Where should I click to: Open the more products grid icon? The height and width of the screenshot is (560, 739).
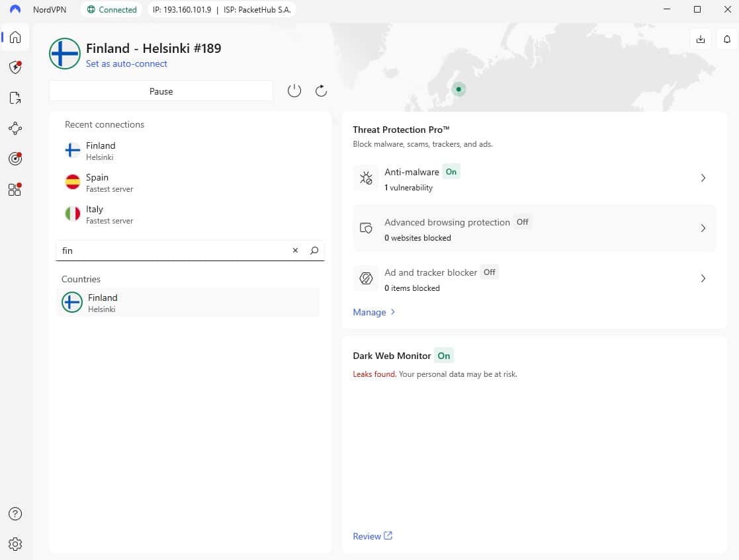[15, 190]
